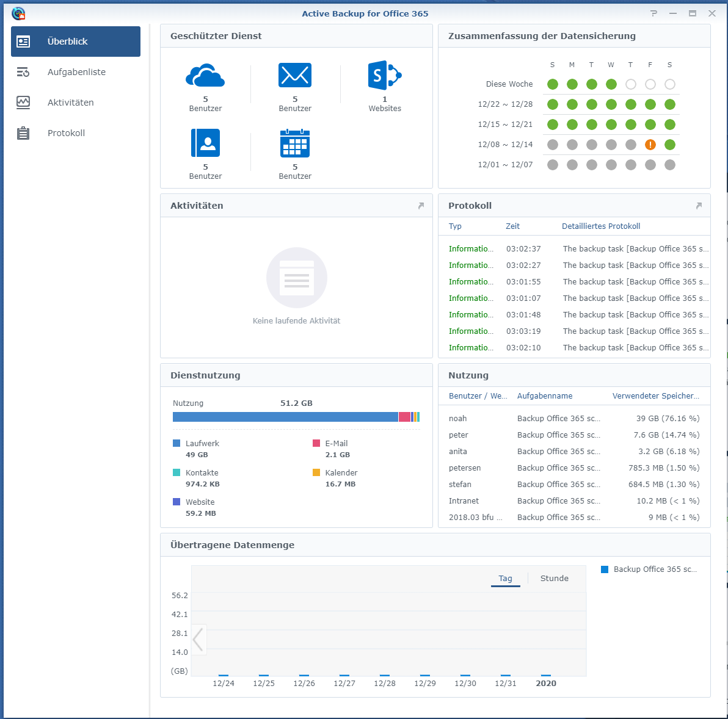The height and width of the screenshot is (719, 728).
Task: Click the Active Backup app logo
Action: (x=18, y=13)
